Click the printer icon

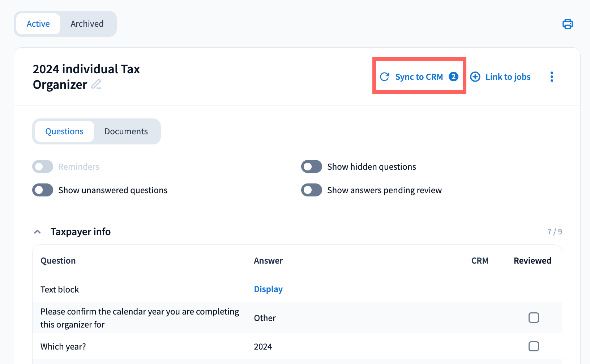(x=568, y=24)
